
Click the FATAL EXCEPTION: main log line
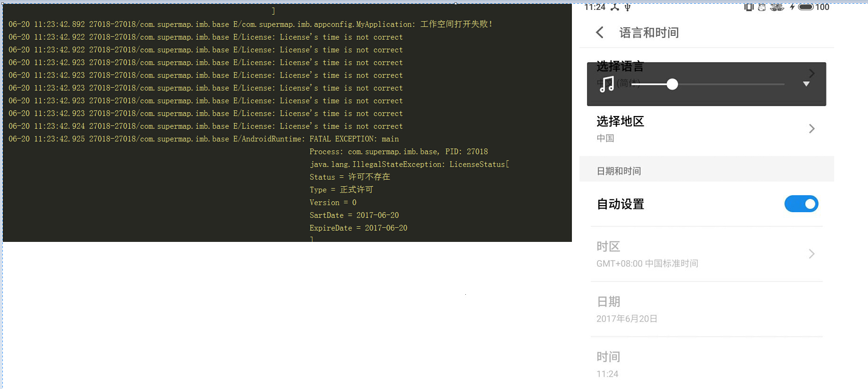[204, 139]
